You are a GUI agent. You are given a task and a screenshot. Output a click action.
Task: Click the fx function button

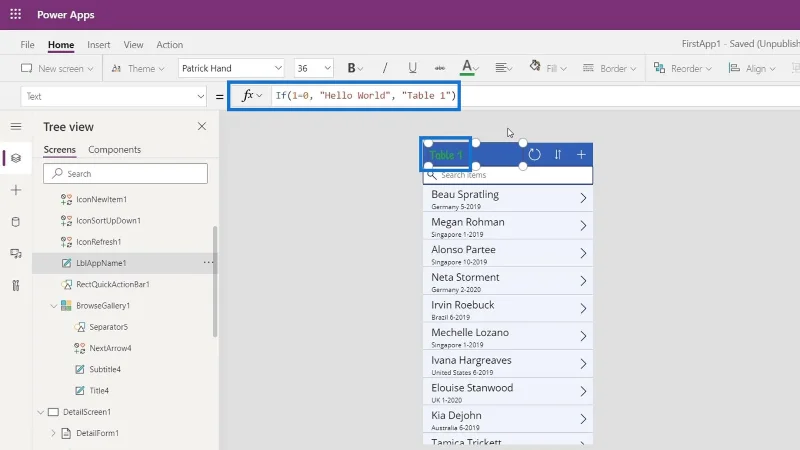pyautogui.click(x=252, y=96)
